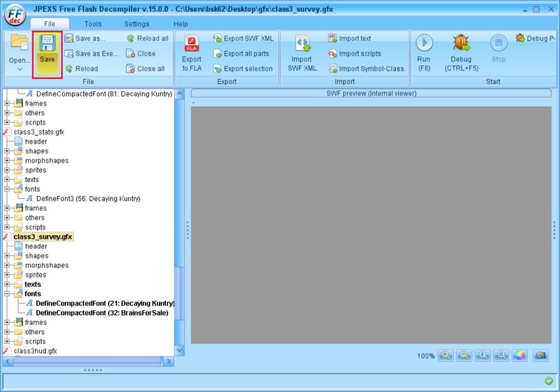The image size is (560, 392).
Task: Open the FFdec application logo menu
Action: click(15, 15)
